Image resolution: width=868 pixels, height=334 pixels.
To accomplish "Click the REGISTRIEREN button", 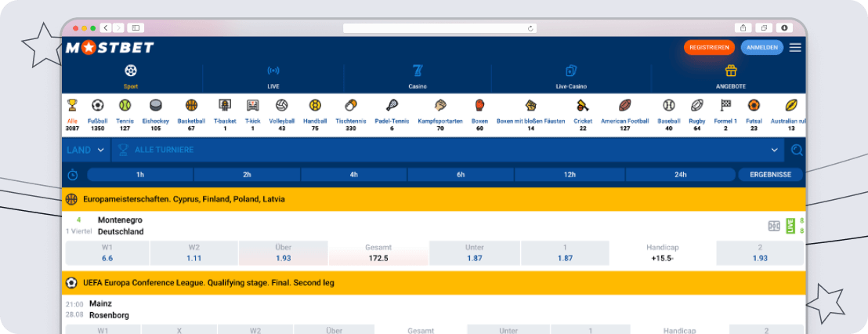I will pos(709,48).
